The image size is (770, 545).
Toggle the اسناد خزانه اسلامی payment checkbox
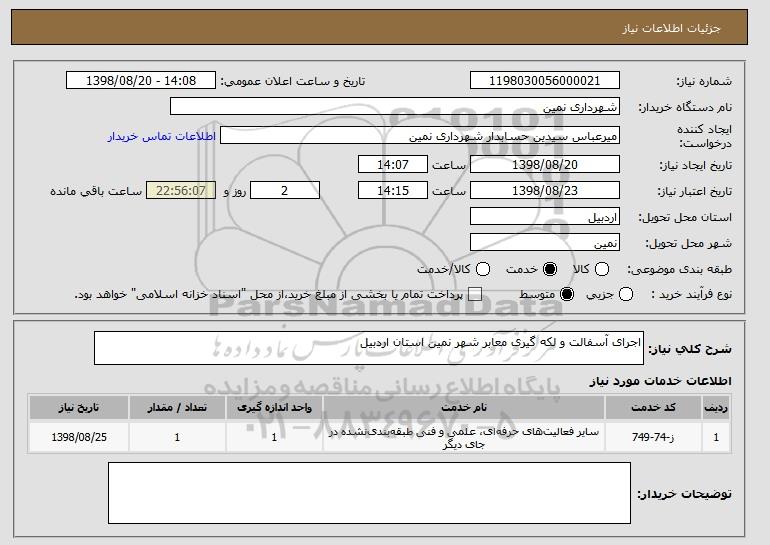tap(475, 294)
